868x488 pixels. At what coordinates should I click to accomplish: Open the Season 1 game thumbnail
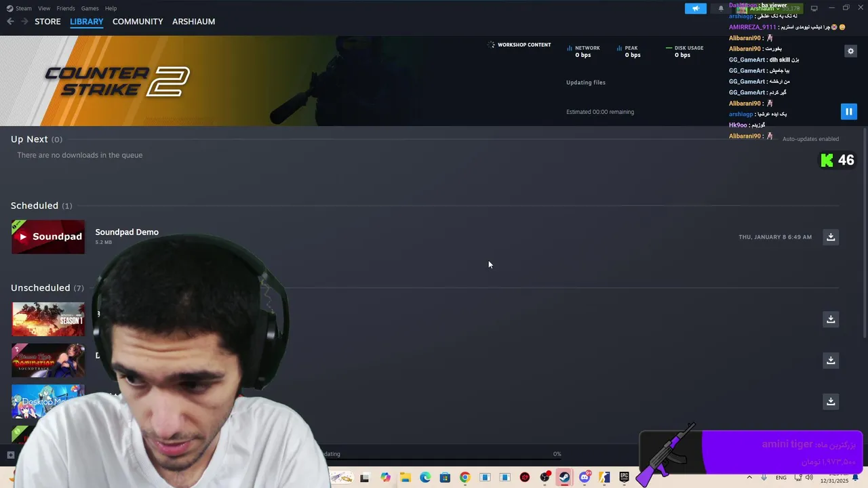(48, 319)
